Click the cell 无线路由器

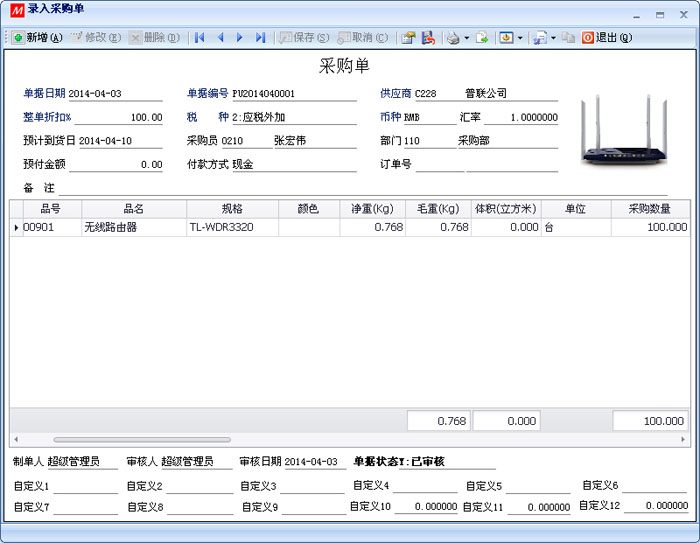click(x=134, y=227)
